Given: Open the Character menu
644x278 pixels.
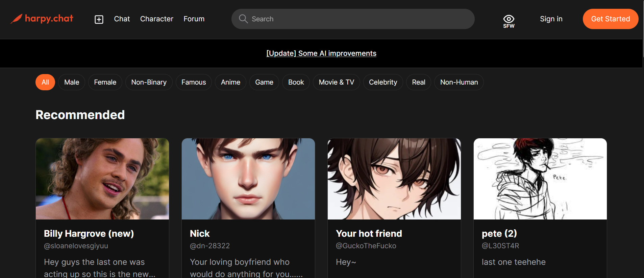Looking at the screenshot, I should click(x=157, y=19).
